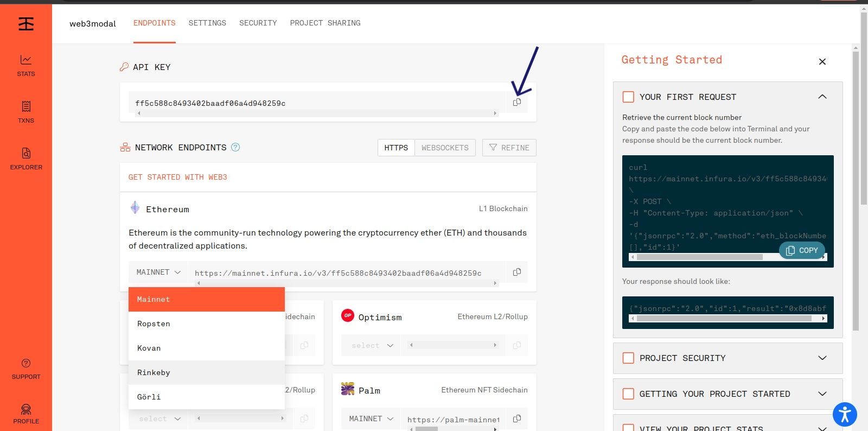Select Mainnet from the network list
The image size is (868, 431).
(207, 299)
